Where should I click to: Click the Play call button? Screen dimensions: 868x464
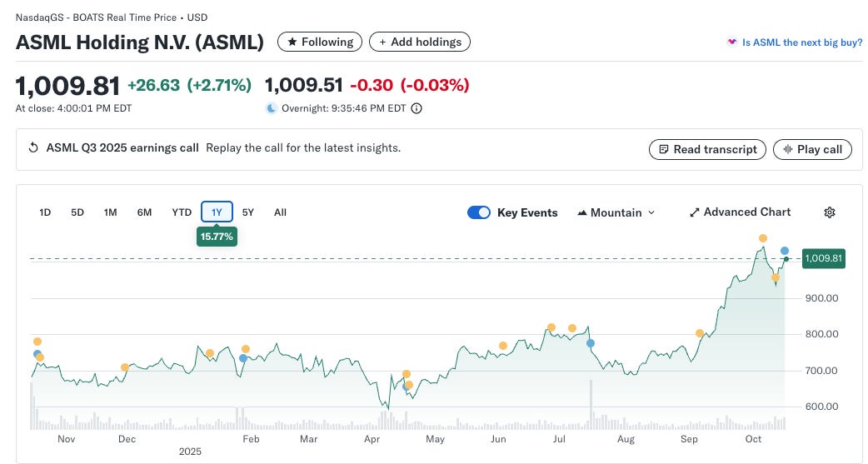[812, 149]
